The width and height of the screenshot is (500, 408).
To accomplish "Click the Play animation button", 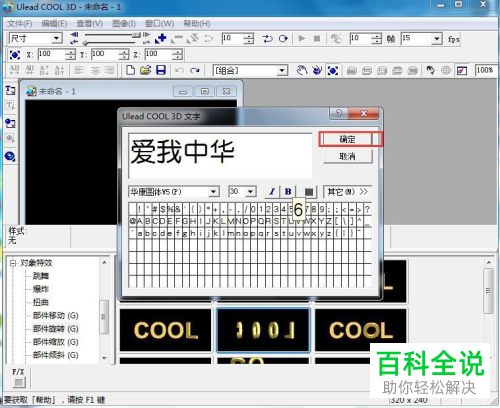I will [x=302, y=39].
